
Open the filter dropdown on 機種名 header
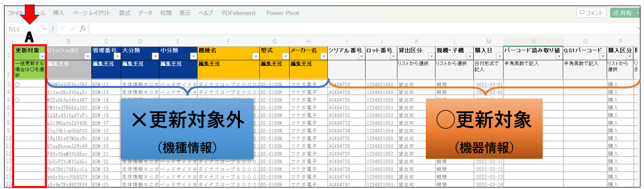255,56
